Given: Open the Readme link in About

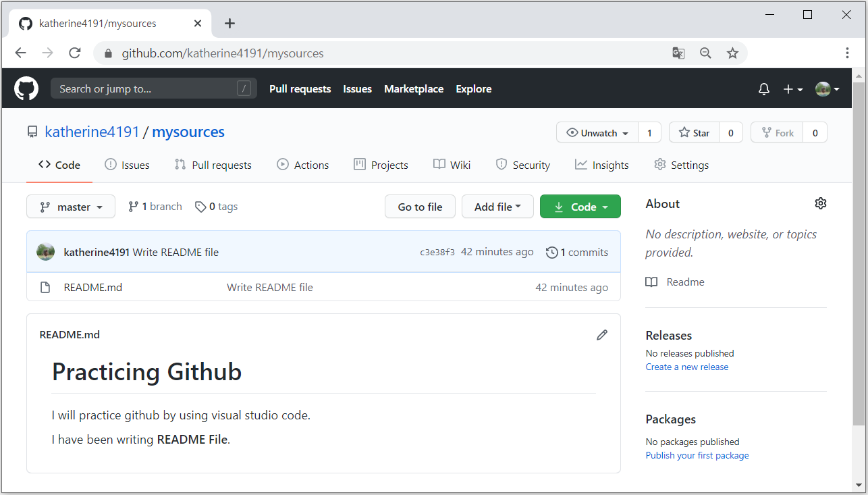Looking at the screenshot, I should pos(675,282).
